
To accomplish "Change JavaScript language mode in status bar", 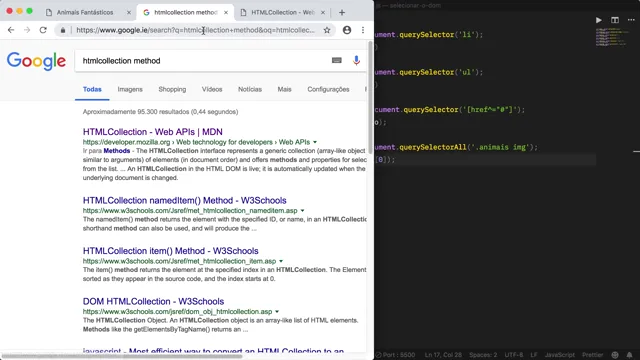I will (560, 355).
